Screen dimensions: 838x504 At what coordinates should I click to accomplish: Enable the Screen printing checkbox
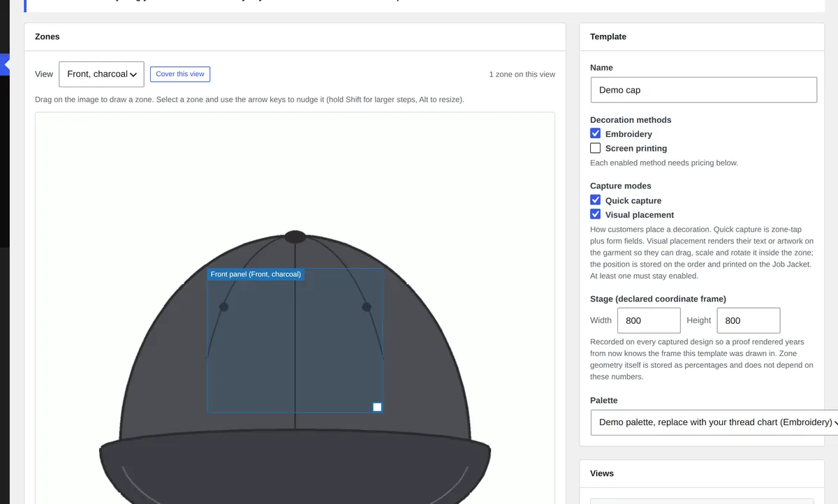click(x=596, y=148)
